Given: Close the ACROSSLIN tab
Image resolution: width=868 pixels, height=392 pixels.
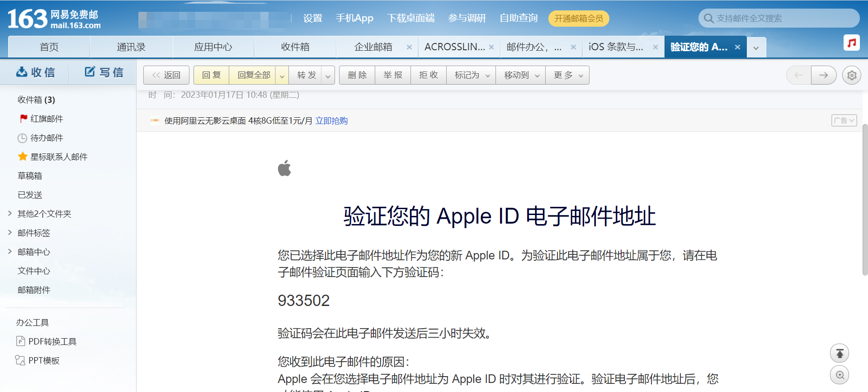Looking at the screenshot, I should [x=491, y=47].
